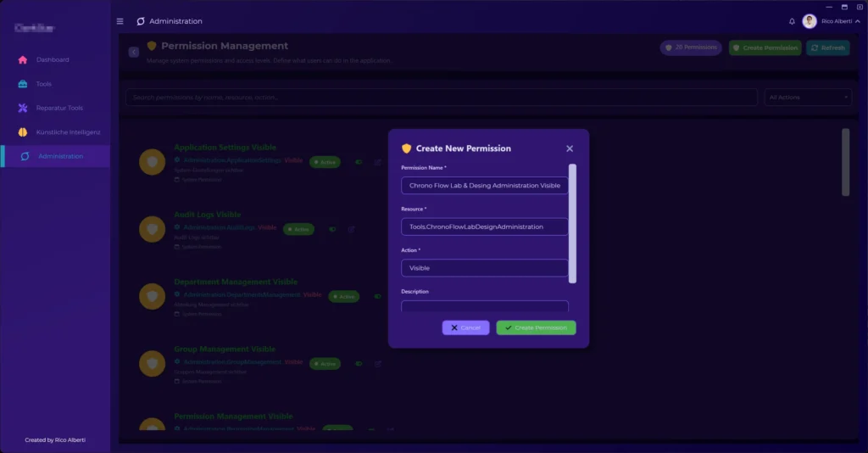The height and width of the screenshot is (453, 868).
Task: Toggle the hamburger menu icon
Action: (x=120, y=21)
